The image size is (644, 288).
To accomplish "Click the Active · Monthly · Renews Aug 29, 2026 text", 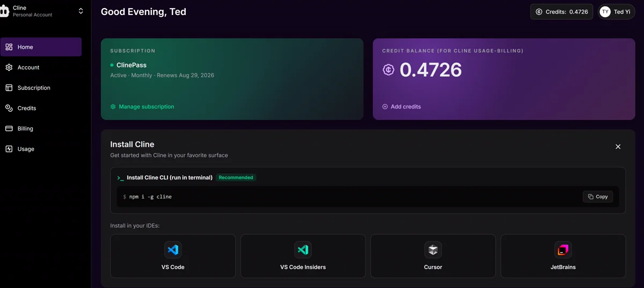I will pos(162,75).
